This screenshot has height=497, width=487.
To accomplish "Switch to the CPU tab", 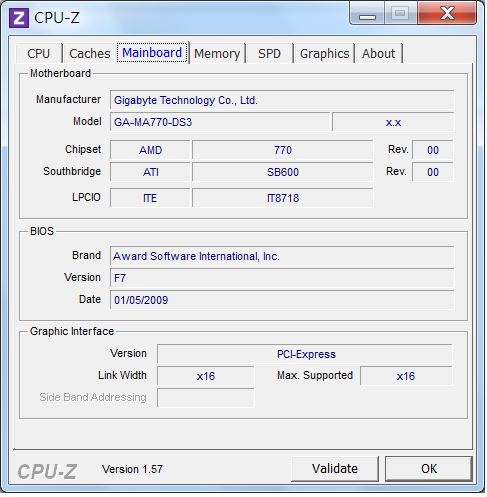I will pyautogui.click(x=39, y=53).
